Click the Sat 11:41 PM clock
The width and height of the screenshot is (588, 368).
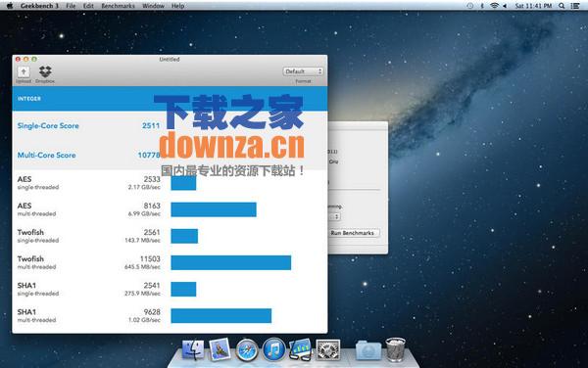tap(533, 6)
